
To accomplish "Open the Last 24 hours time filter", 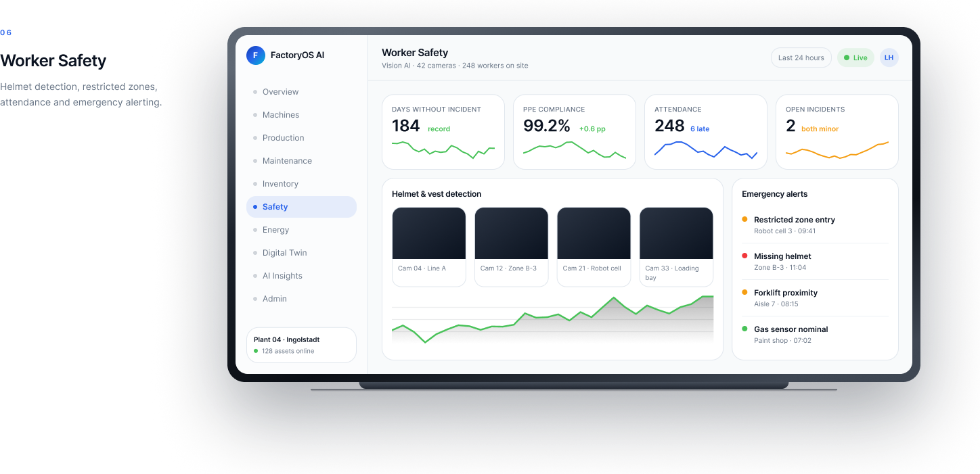I will coord(801,57).
